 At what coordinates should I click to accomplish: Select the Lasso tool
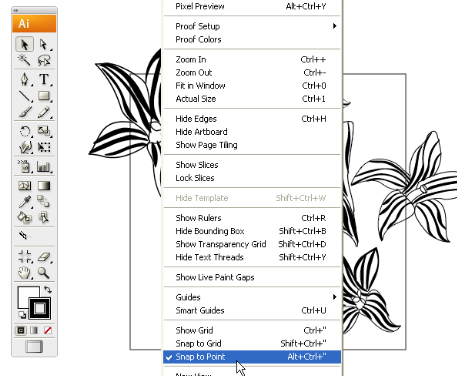tap(44, 60)
